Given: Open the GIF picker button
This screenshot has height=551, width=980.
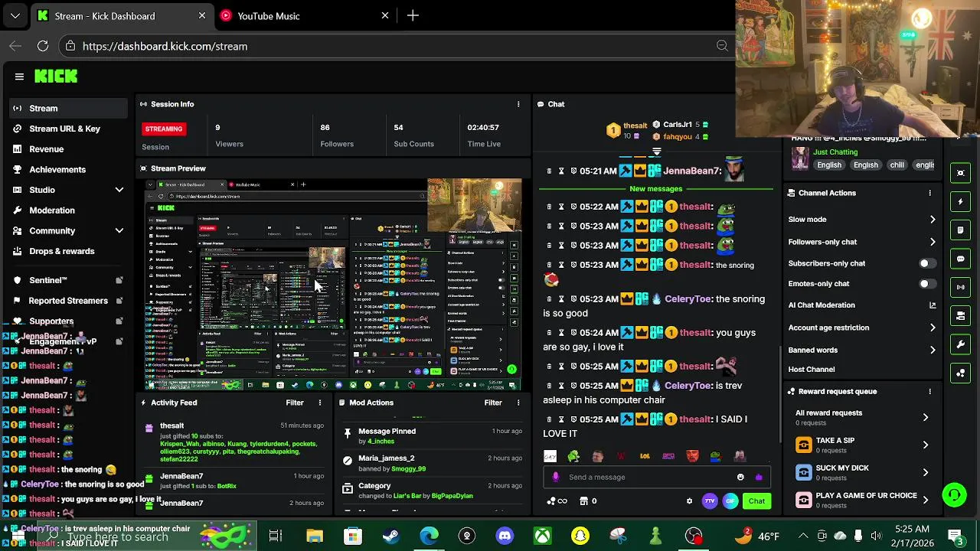Looking at the screenshot, I should [x=730, y=501].
